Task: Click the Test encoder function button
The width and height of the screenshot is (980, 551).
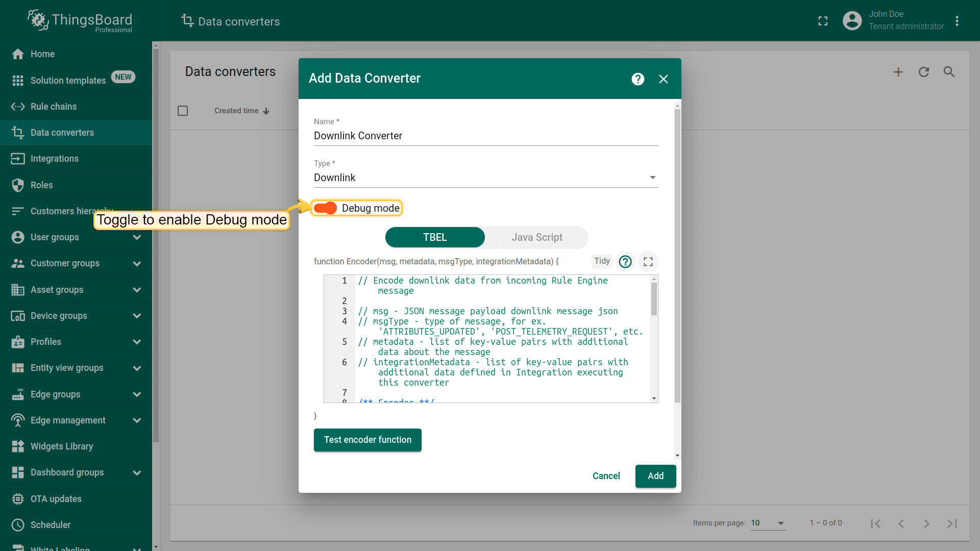Action: (x=367, y=440)
